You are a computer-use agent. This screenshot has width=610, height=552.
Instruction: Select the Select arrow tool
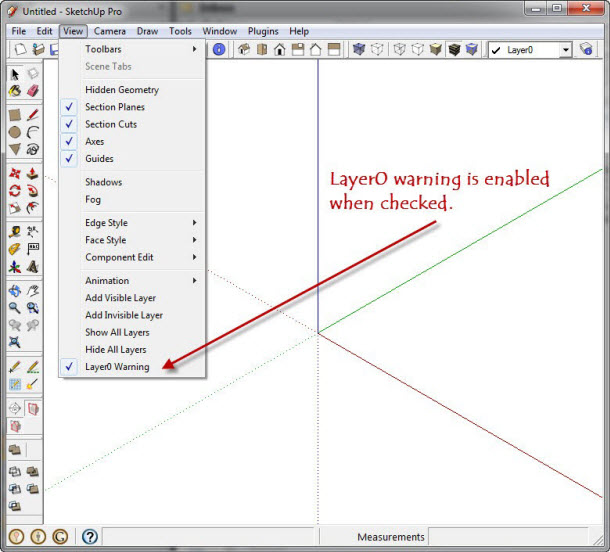pos(15,74)
